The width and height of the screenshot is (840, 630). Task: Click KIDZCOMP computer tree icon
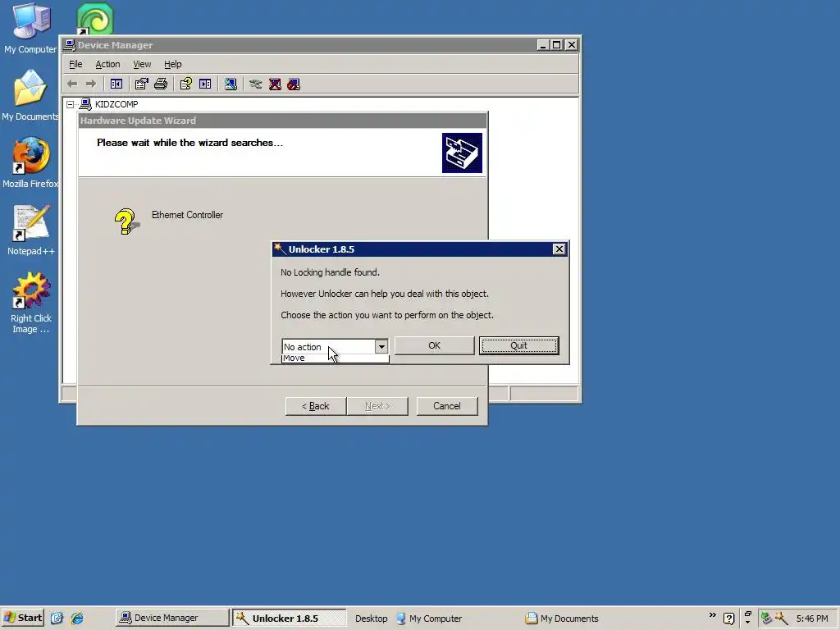pyautogui.click(x=85, y=104)
